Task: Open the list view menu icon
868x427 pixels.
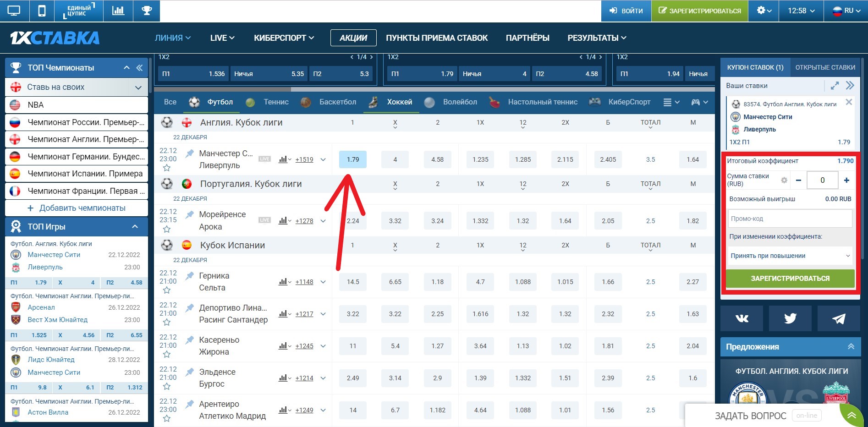Action: pos(671,102)
